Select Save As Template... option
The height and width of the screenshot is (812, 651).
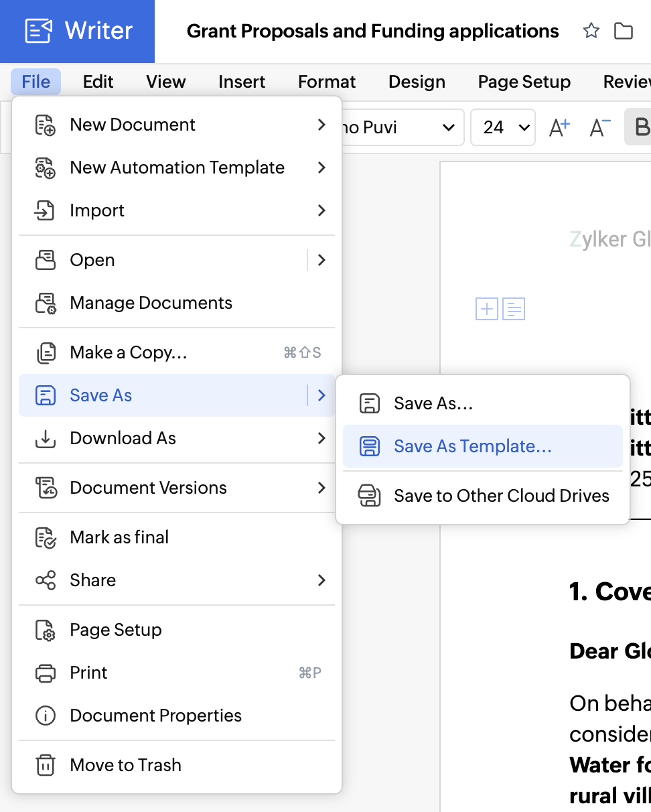click(483, 446)
